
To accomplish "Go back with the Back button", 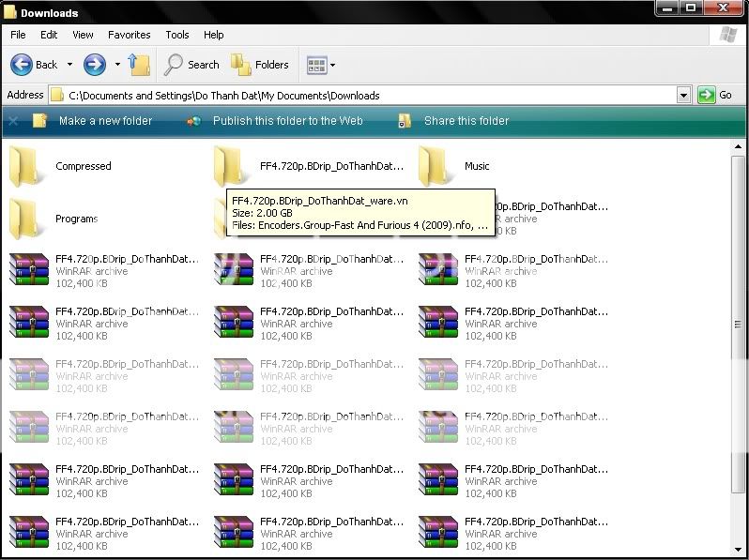I will (x=35, y=65).
